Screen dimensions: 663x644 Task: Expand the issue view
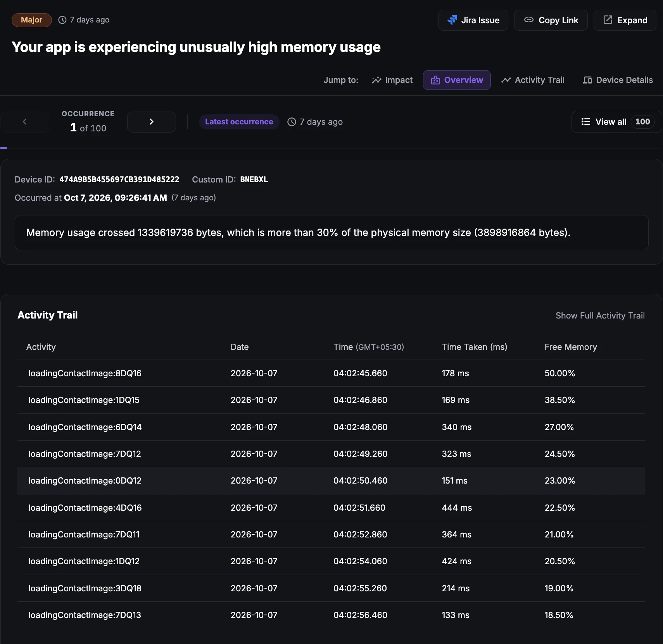click(625, 20)
